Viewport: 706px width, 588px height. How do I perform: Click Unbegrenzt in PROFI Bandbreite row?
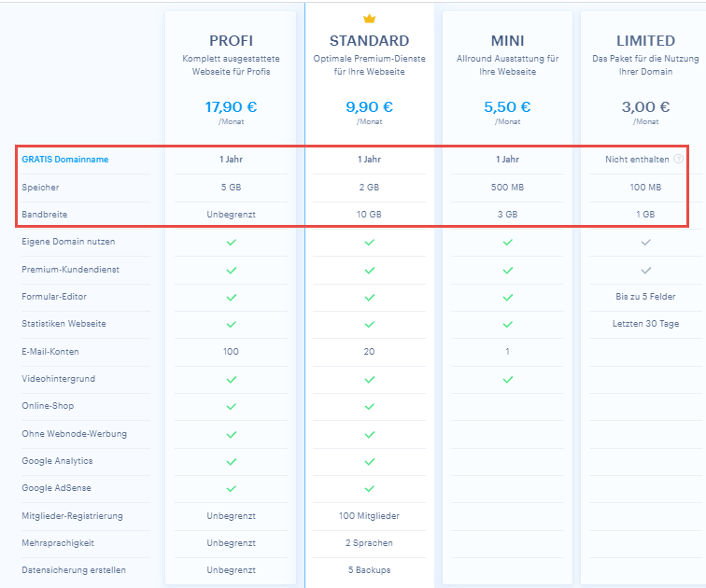click(231, 214)
